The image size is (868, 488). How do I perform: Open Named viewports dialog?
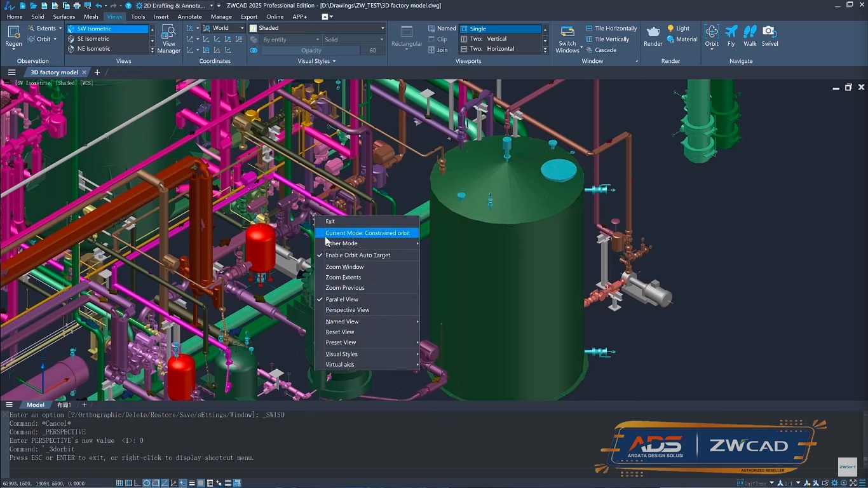coord(442,29)
